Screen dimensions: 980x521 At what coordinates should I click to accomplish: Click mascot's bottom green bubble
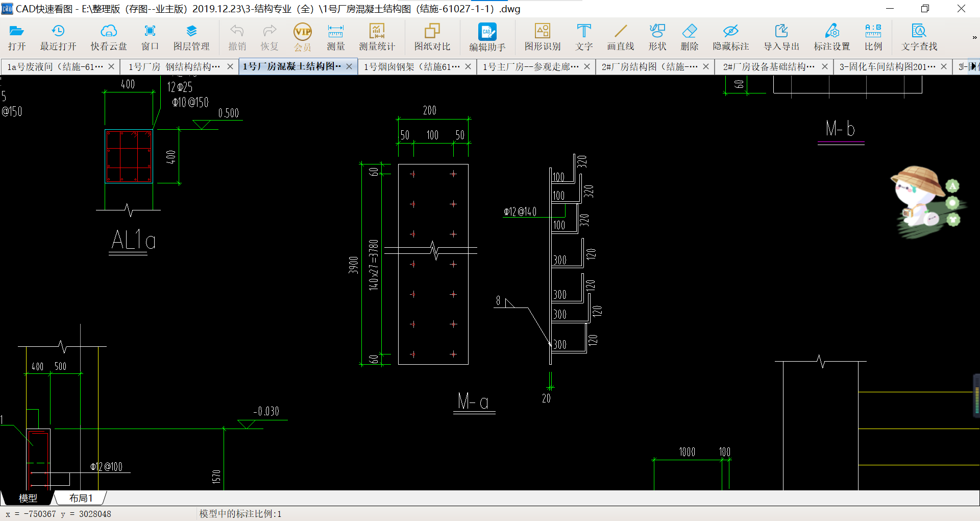coord(953,220)
